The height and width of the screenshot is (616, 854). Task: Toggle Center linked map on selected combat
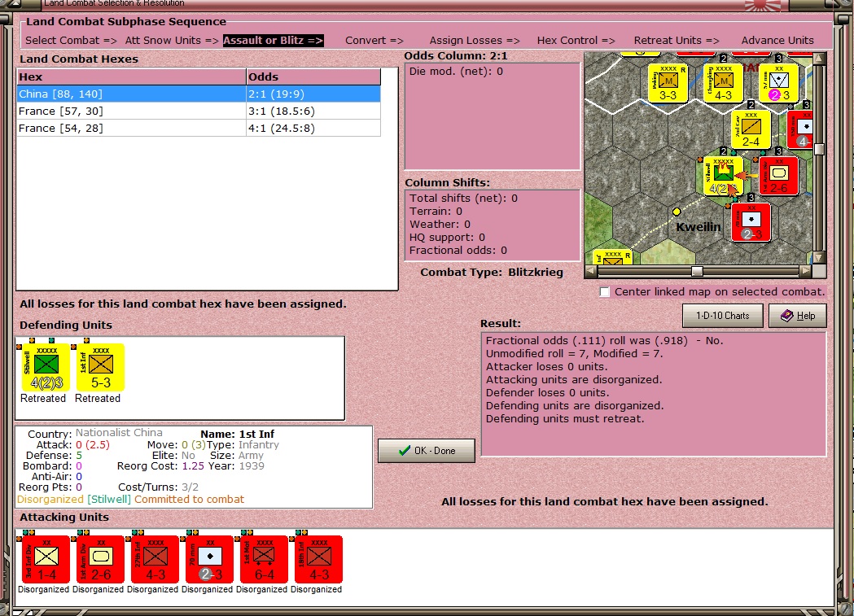tap(605, 291)
